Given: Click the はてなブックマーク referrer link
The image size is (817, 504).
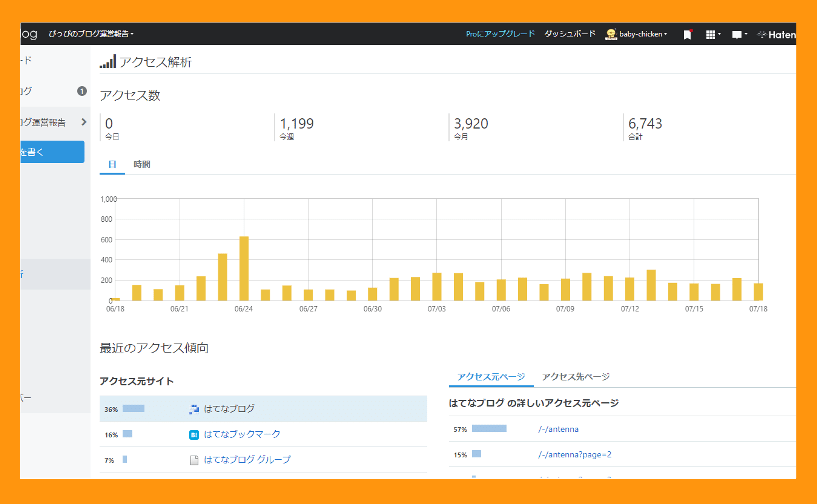Looking at the screenshot, I should [242, 434].
